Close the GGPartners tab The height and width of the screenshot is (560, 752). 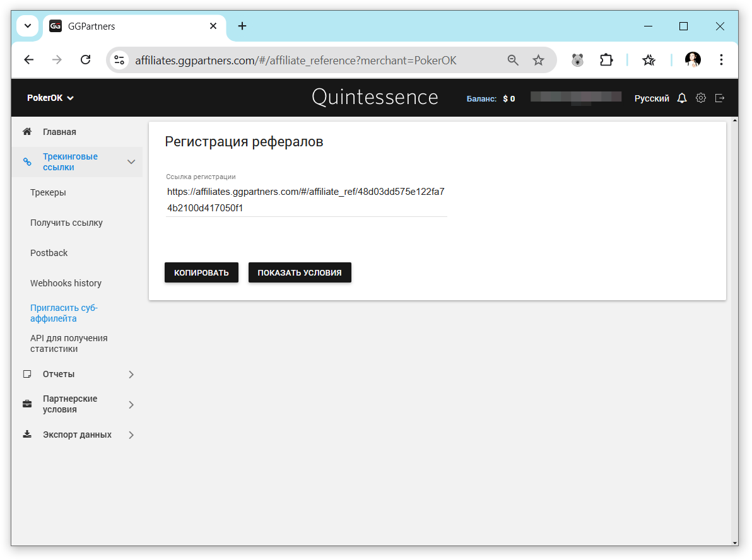click(x=213, y=26)
